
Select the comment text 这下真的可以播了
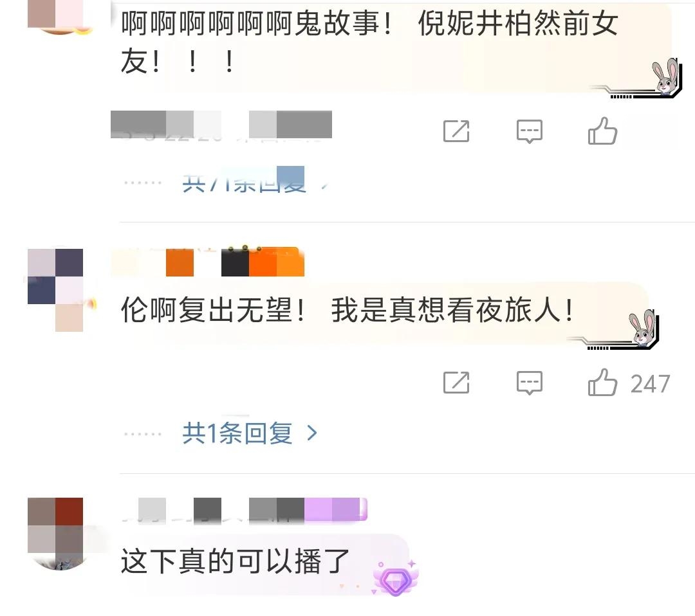(x=235, y=561)
